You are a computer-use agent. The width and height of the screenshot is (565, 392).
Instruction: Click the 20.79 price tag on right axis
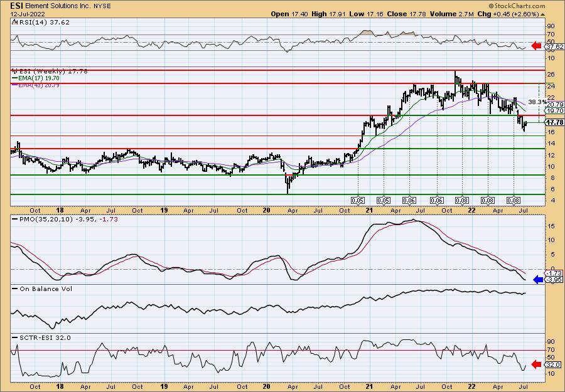555,104
